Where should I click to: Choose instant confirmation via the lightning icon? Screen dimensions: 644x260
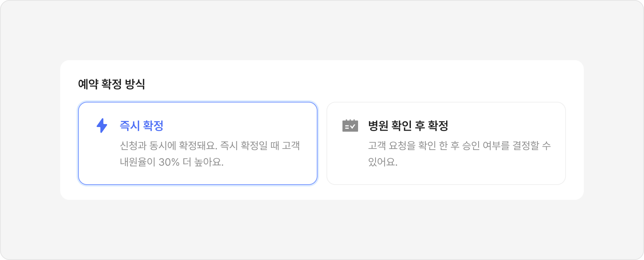pos(102,126)
